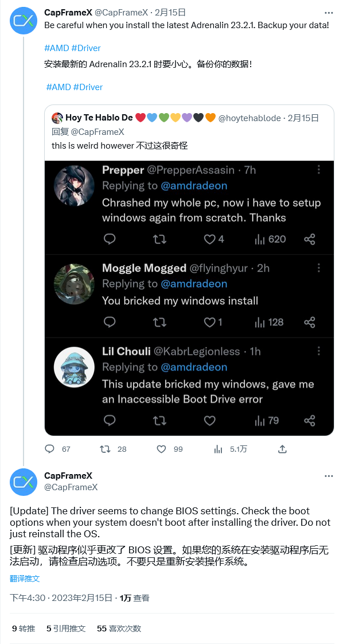
Task: Open the first #Driver hashtag link
Action: pos(86,48)
